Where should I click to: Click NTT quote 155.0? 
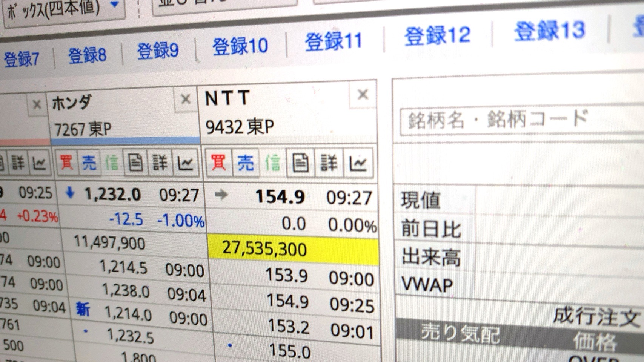(289, 351)
